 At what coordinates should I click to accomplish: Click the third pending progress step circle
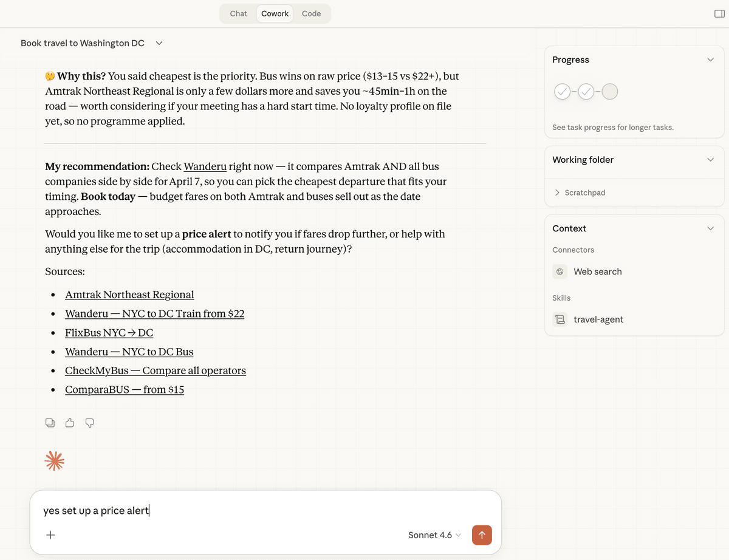tap(610, 92)
